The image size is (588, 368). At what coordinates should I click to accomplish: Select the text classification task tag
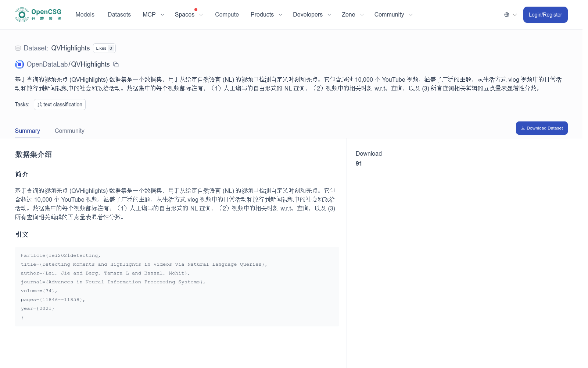point(60,105)
